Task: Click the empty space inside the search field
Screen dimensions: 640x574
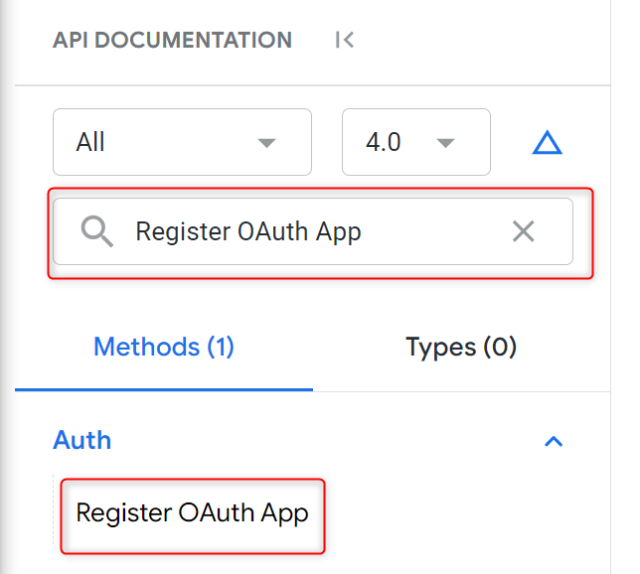Action: tap(440, 232)
